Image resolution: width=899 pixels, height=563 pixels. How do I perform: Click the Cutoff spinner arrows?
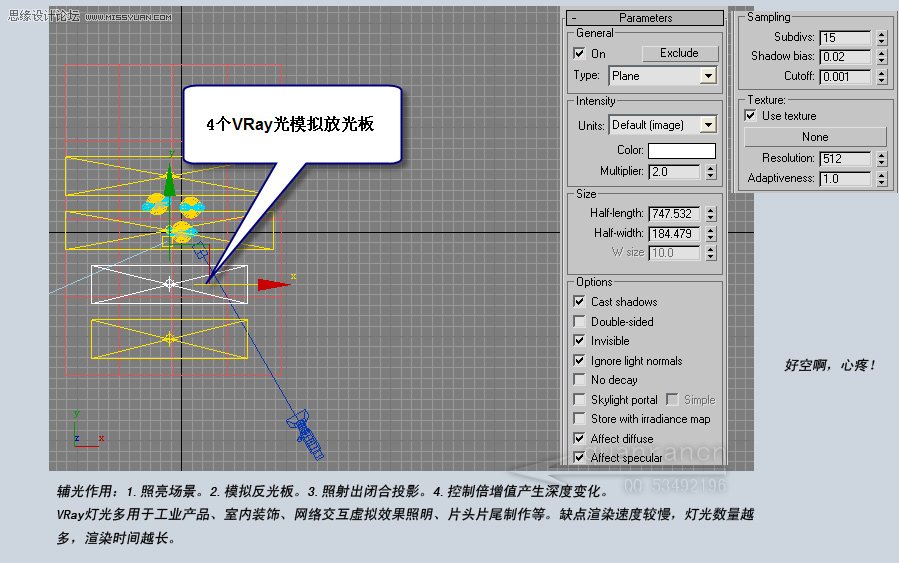(882, 77)
